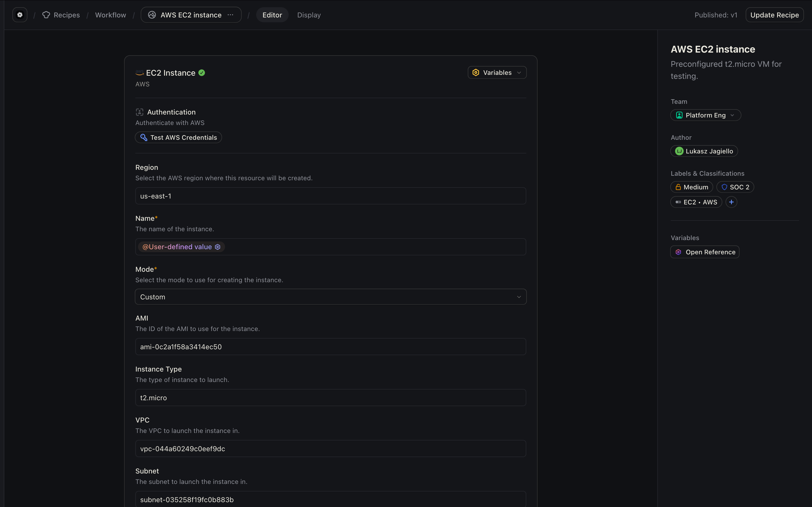Click the Instance Type input field
This screenshot has height=507, width=812.
click(x=331, y=398)
